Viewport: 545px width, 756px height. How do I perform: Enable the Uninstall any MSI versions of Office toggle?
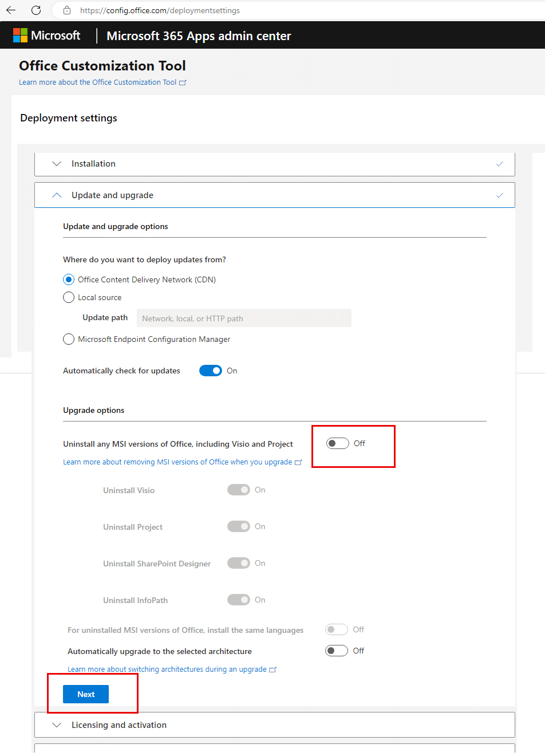pos(337,443)
